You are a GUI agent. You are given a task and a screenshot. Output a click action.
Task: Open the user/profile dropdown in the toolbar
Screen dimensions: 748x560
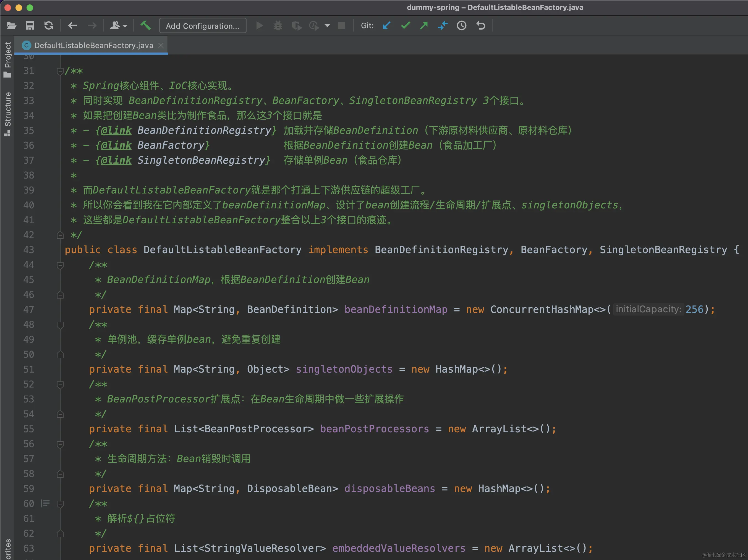click(x=119, y=26)
